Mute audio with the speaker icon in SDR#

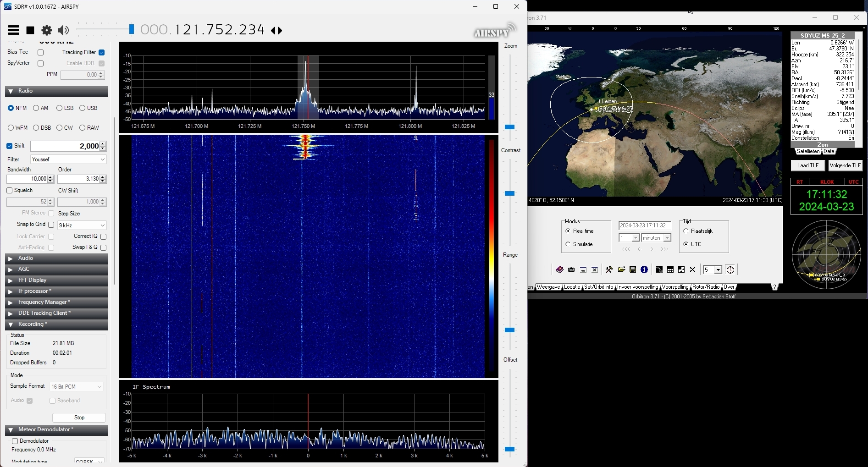pos(63,30)
